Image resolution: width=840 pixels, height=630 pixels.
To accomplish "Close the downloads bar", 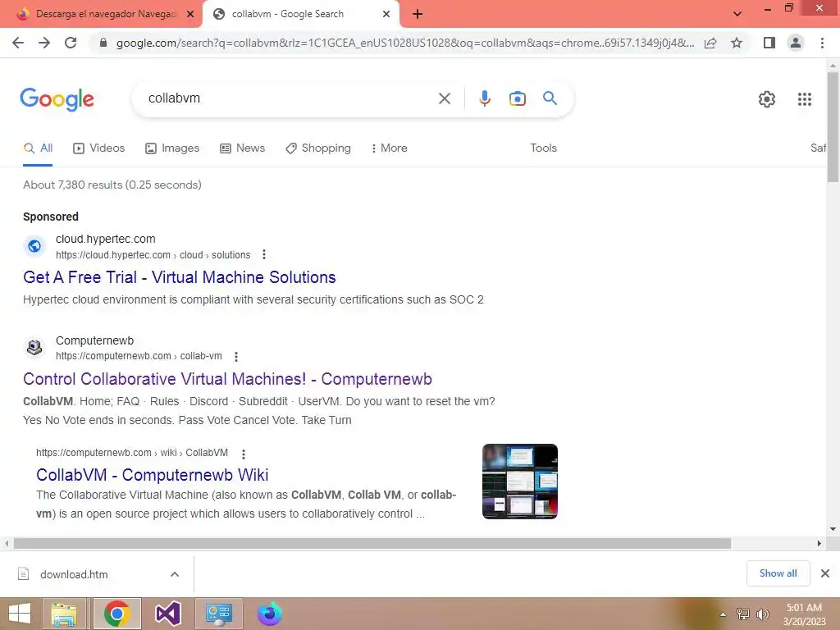I will (x=825, y=573).
